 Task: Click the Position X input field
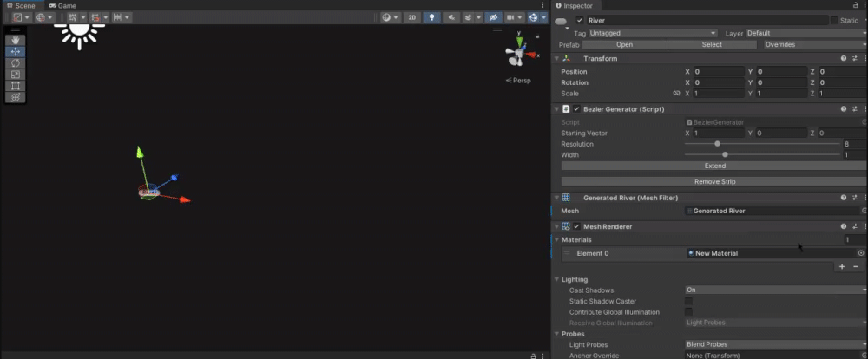[717, 72]
